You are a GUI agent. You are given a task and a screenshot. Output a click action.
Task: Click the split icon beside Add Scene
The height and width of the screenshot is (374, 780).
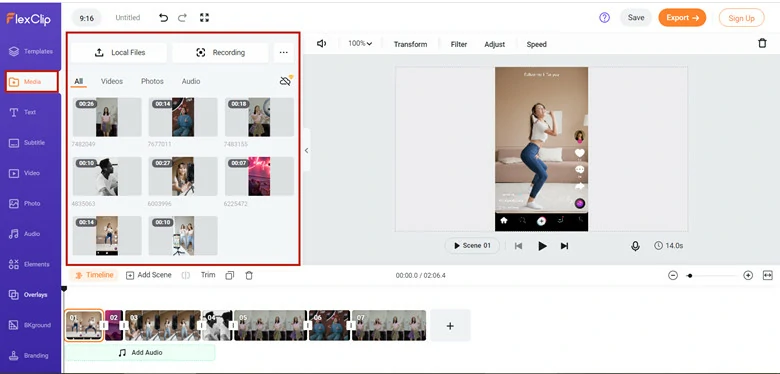186,276
